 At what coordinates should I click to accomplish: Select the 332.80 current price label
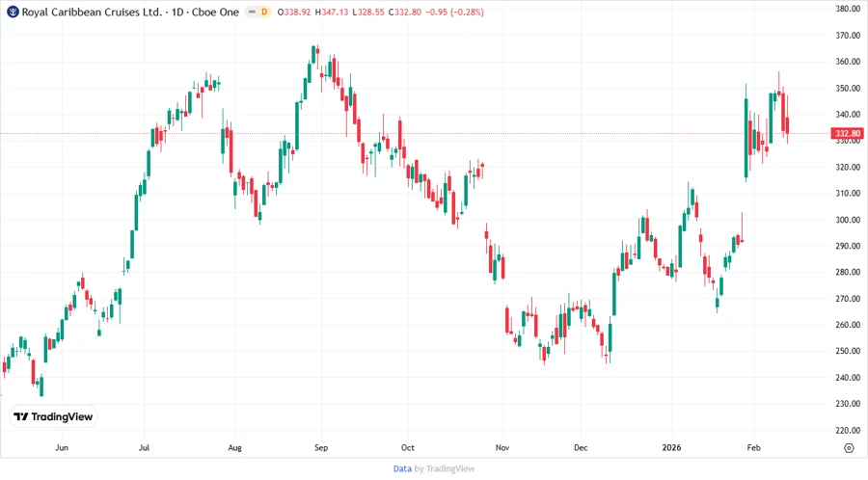click(848, 133)
